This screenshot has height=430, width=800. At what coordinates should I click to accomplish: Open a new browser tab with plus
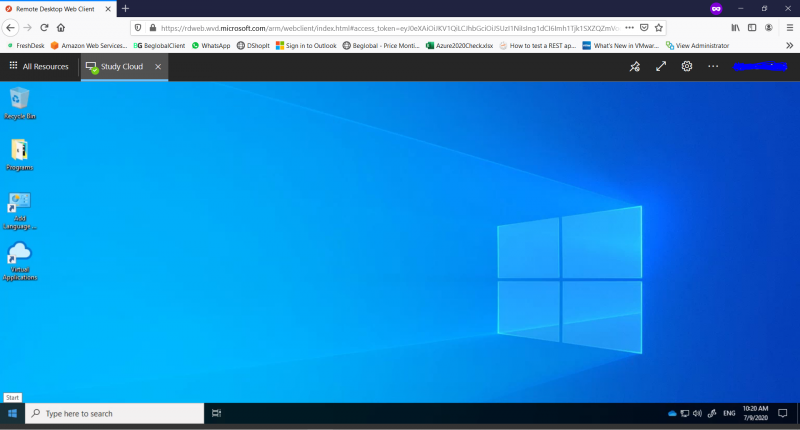coord(126,9)
